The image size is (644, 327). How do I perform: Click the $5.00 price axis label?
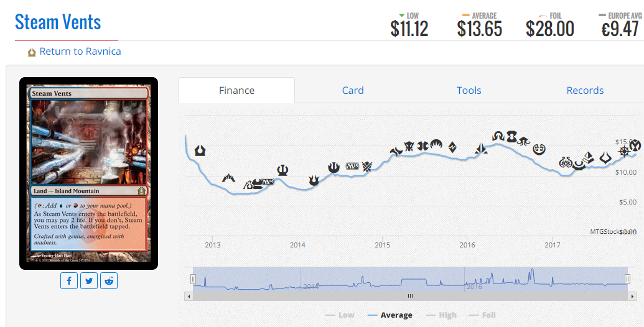tap(628, 202)
